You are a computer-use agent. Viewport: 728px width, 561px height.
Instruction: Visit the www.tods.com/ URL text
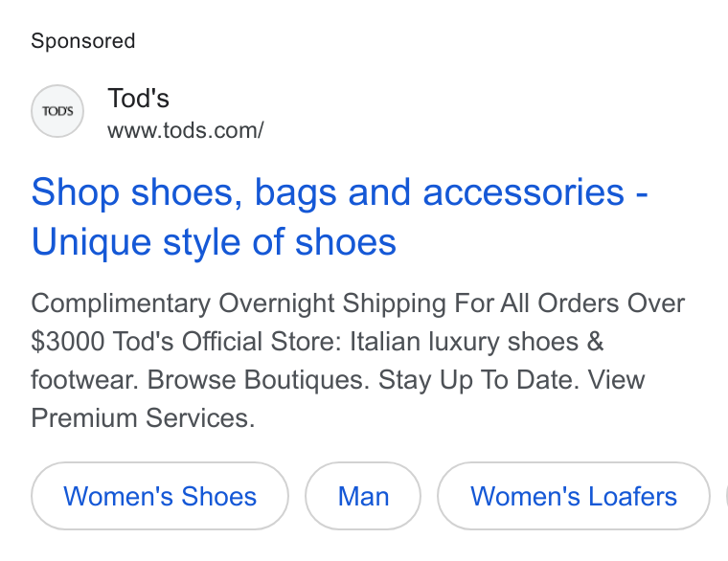[186, 130]
